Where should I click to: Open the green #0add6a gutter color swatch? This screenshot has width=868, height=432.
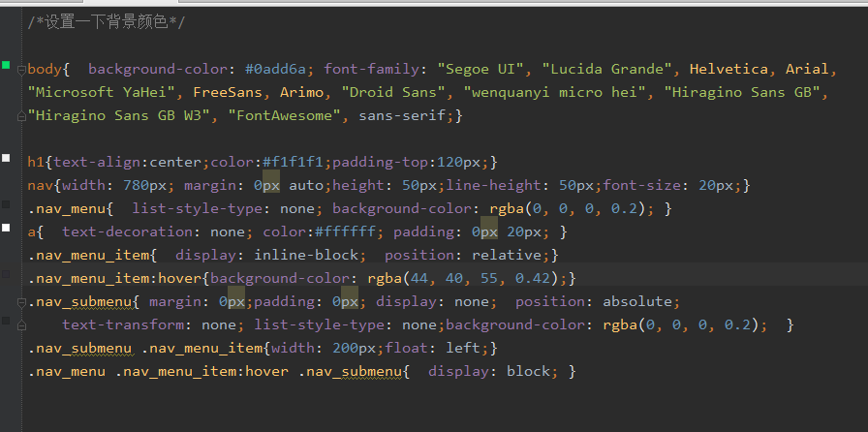pos(6,65)
